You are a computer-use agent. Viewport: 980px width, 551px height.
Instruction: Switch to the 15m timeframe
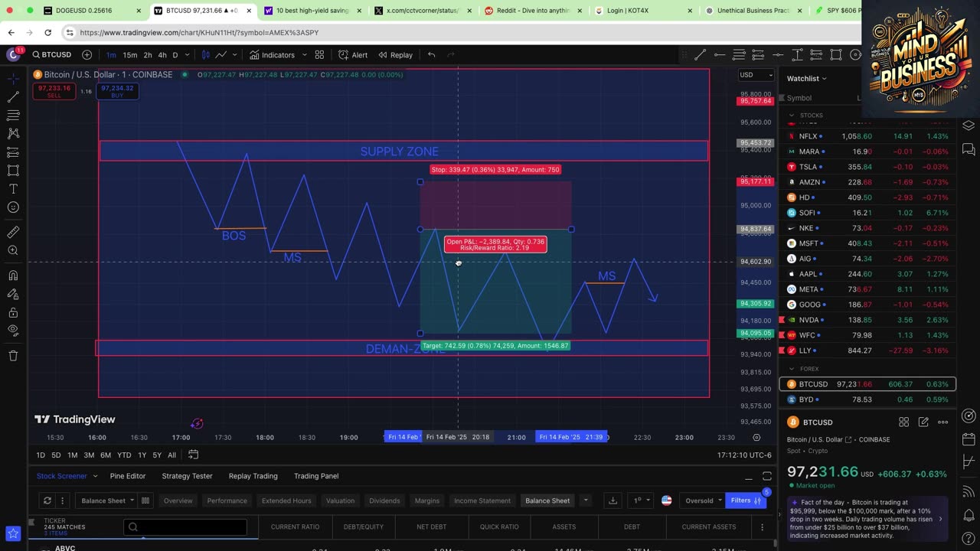(130, 55)
